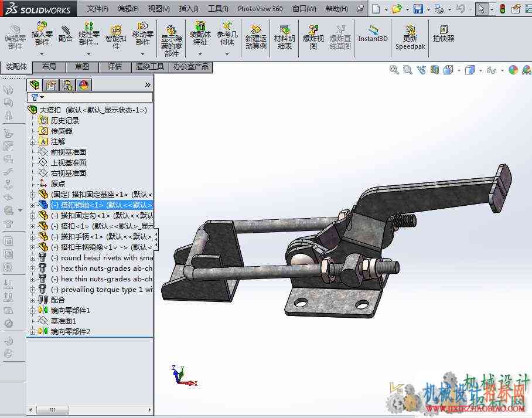This screenshot has width=532, height=418.
Task: Open the View (视图) menu
Action: [x=159, y=9]
